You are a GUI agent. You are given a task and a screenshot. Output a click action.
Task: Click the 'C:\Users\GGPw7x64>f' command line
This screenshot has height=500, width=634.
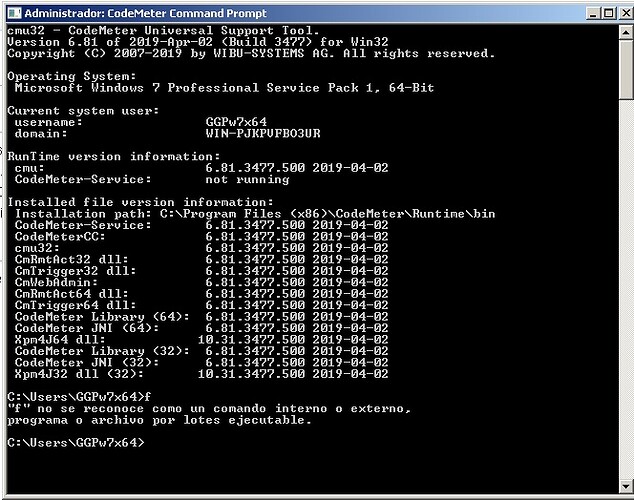tap(79, 397)
